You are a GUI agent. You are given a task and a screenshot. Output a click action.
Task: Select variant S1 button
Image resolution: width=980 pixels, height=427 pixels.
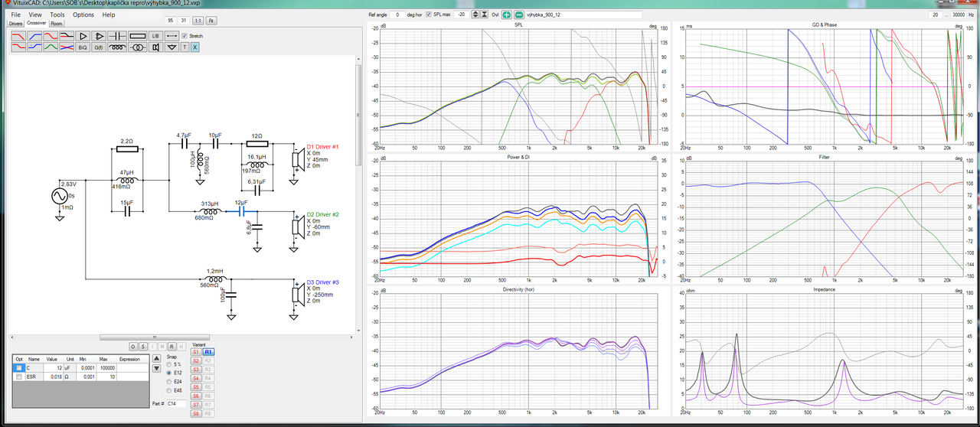click(196, 352)
